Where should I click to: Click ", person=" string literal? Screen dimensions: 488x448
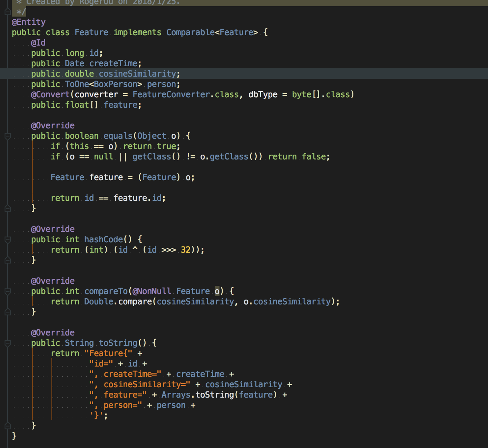pos(116,405)
